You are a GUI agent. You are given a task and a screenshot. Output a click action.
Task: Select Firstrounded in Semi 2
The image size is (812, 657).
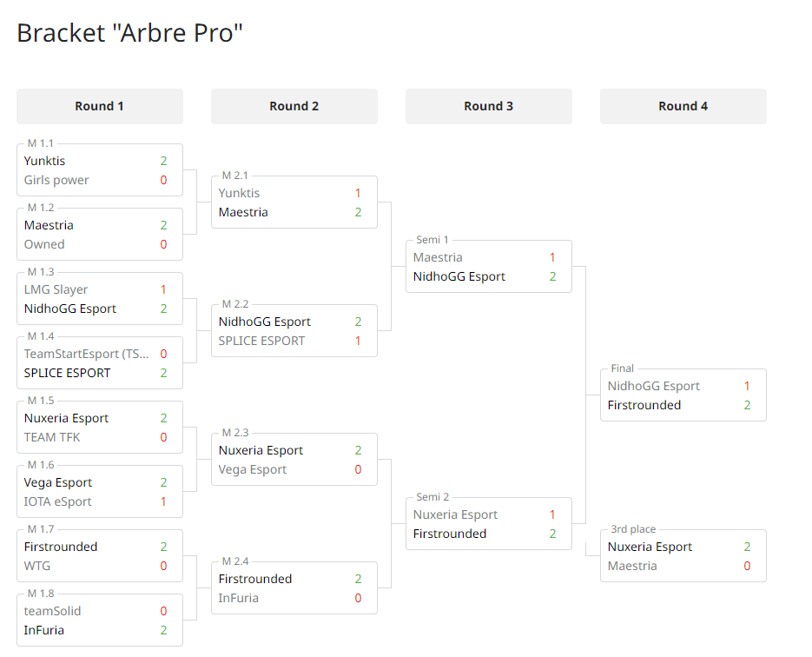click(x=450, y=534)
